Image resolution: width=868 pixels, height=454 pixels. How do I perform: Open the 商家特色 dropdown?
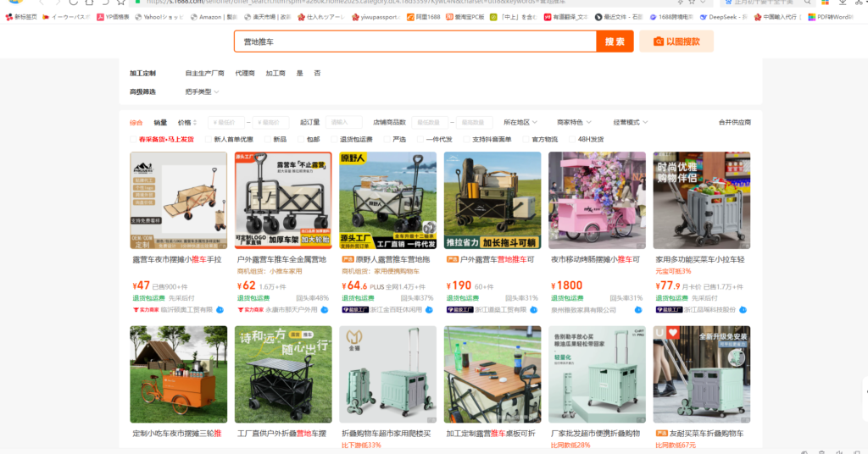(x=574, y=123)
